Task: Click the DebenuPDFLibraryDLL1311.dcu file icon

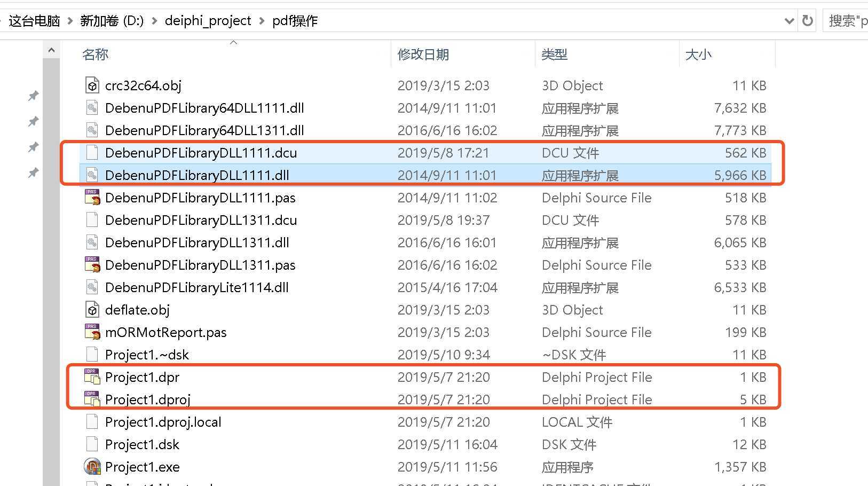Action: click(92, 220)
